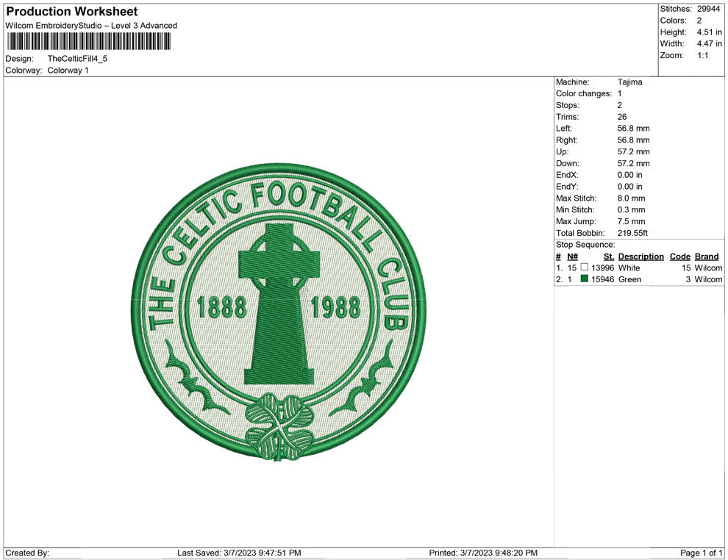The width and height of the screenshot is (728, 560).
Task: Click the Max Jump value '7.5 mm'
Action: (x=632, y=221)
